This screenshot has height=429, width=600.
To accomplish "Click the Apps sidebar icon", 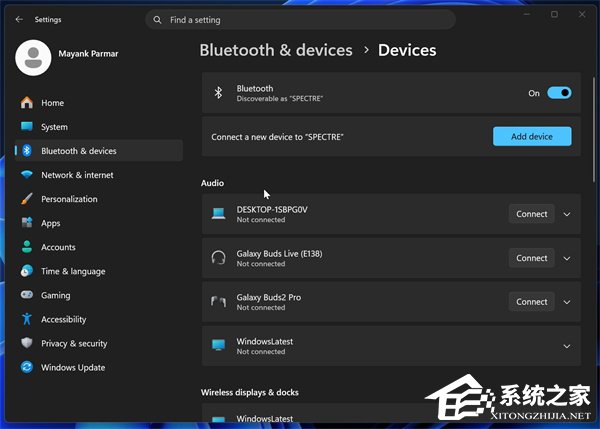I will tap(27, 223).
